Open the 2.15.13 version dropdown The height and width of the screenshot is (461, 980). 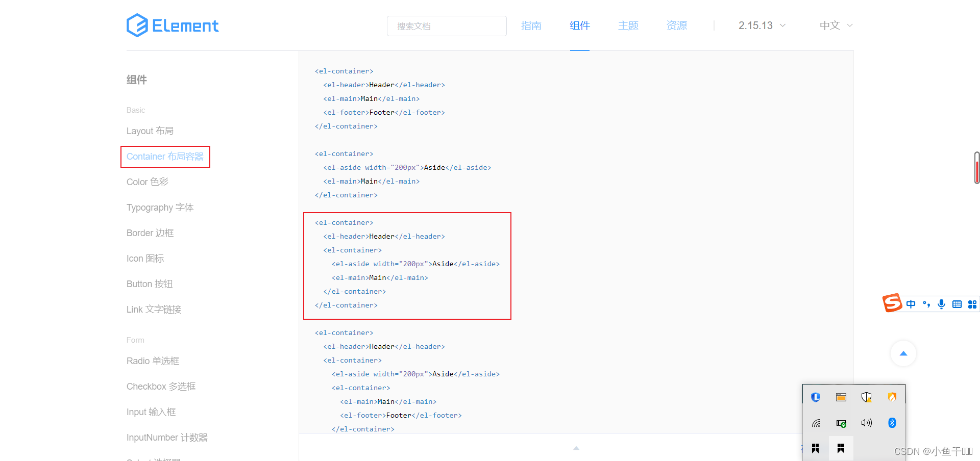[762, 25]
